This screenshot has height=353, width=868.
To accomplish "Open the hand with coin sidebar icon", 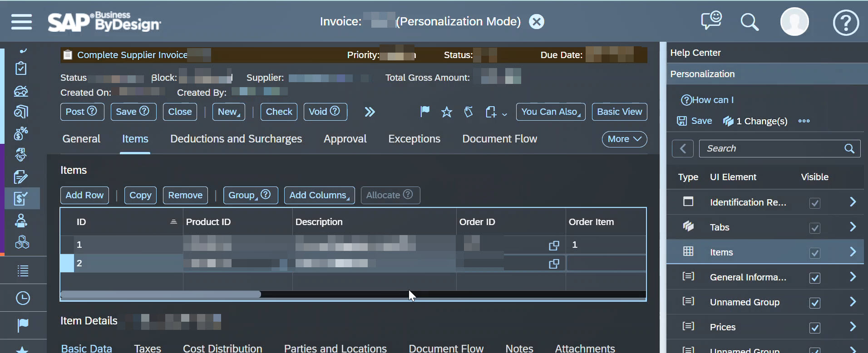I will click(21, 155).
